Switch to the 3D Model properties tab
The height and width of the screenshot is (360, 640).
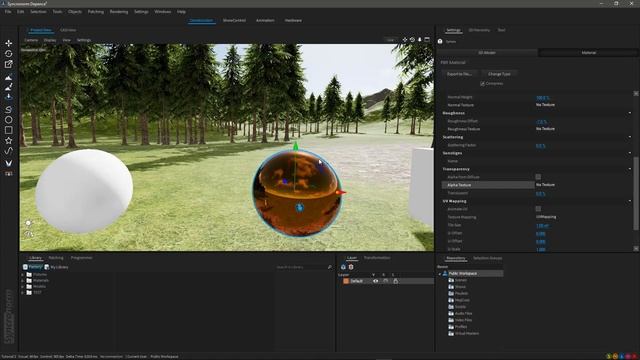click(487, 53)
